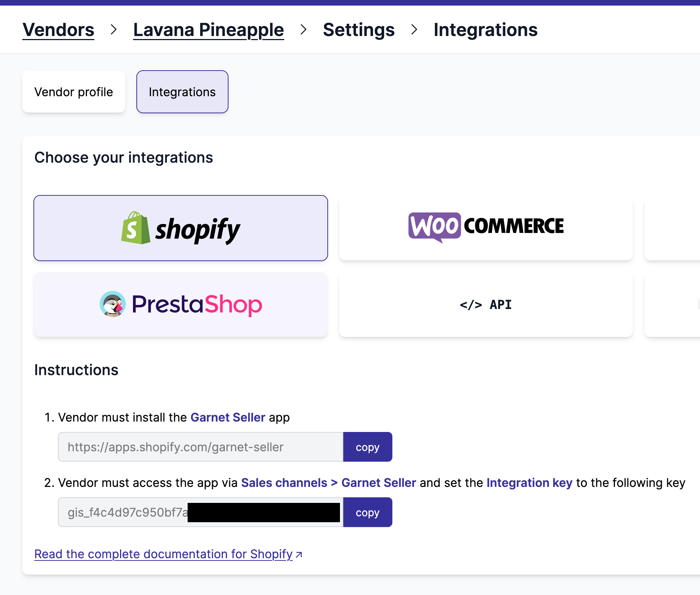Copy the Garnet Seller app URL
This screenshot has height=595, width=700.
click(367, 447)
